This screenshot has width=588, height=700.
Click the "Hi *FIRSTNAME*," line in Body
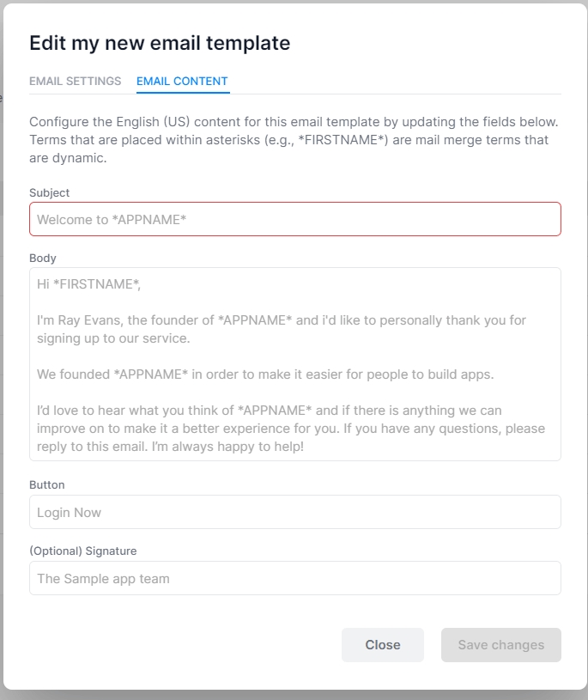(x=88, y=283)
